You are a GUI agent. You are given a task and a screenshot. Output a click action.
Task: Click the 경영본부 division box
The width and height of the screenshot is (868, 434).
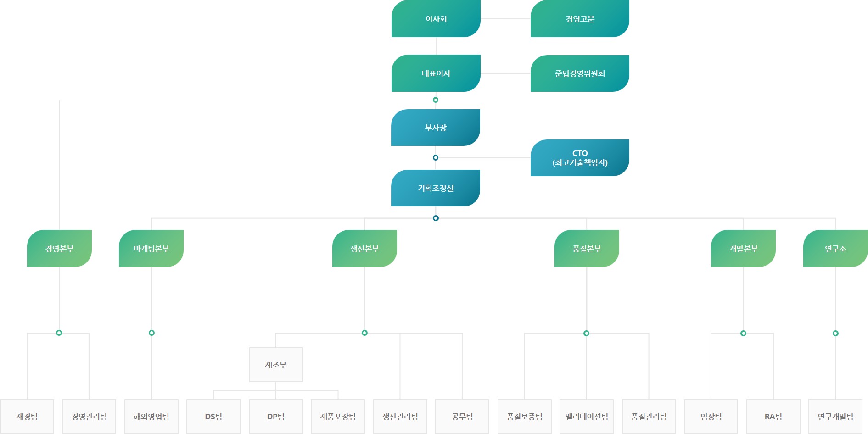coord(59,249)
